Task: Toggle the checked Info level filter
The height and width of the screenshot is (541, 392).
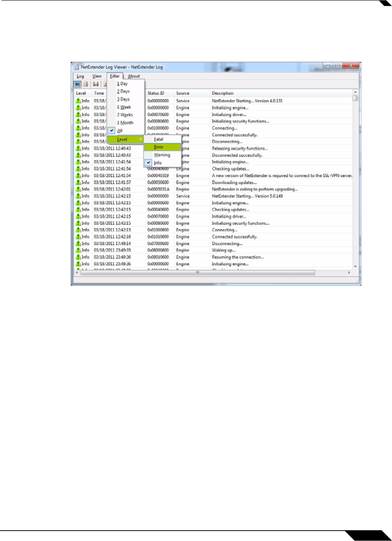Action: 162,163
